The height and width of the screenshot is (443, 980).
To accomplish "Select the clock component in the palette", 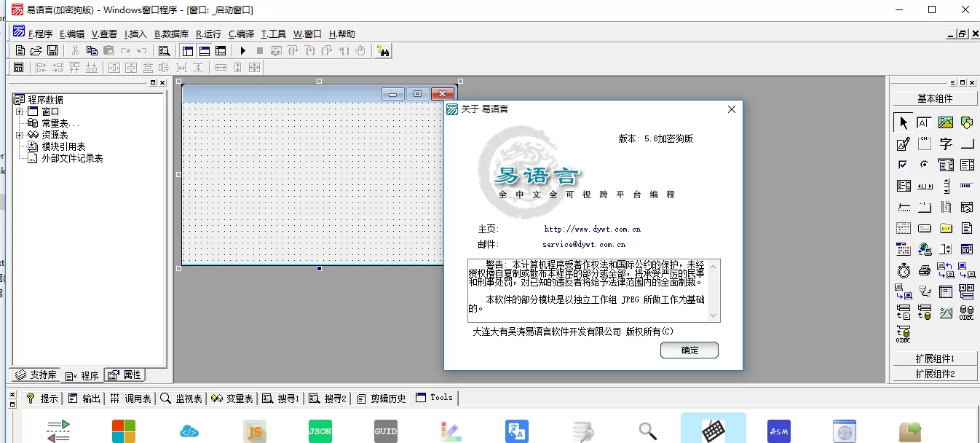I will coord(903,270).
